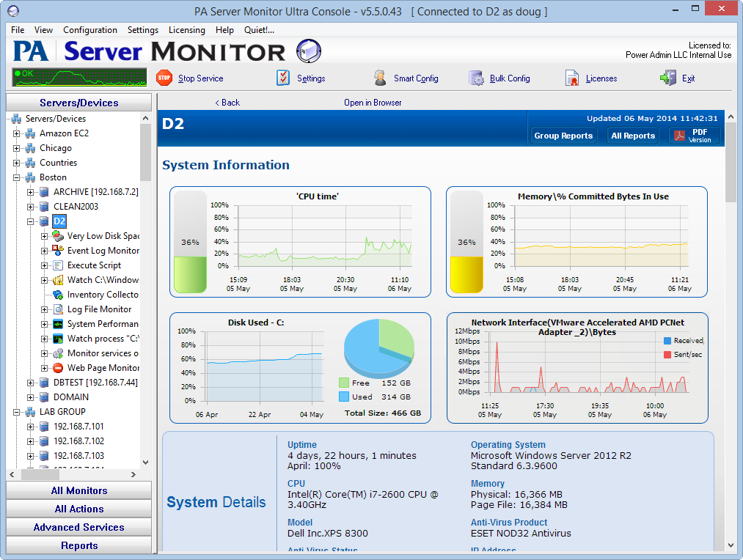Select 192.168.7.102 in the tree
The image size is (743, 560).
78,441
